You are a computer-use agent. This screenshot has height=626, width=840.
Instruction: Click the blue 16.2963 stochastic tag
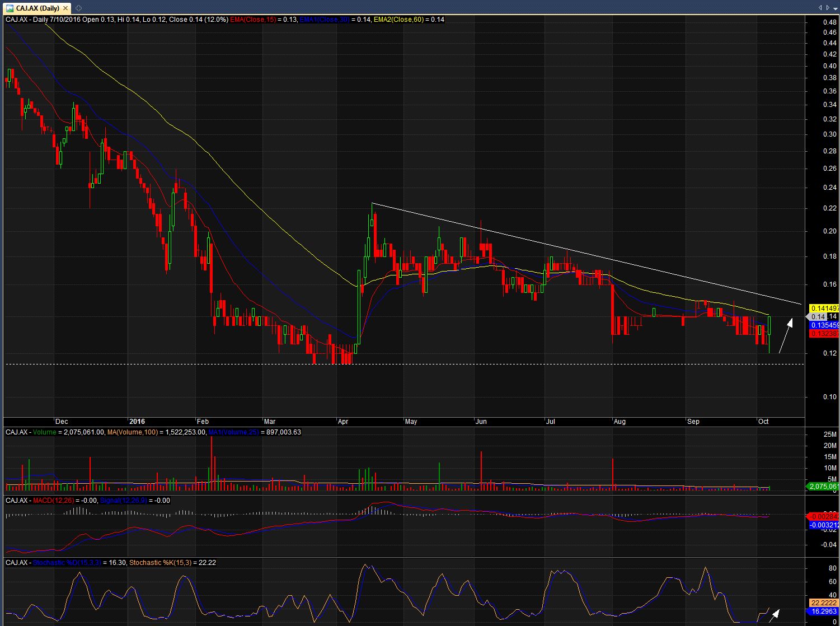[823, 611]
